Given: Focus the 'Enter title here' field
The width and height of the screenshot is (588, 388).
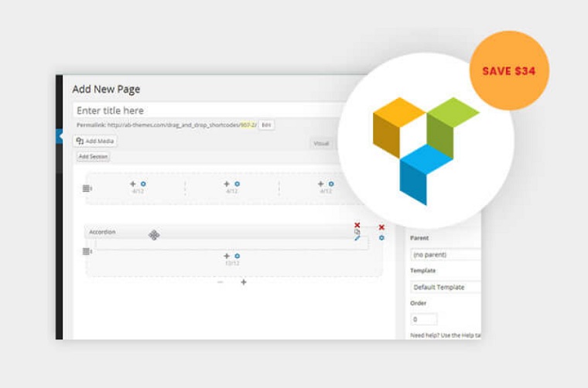Looking at the screenshot, I should [x=208, y=111].
